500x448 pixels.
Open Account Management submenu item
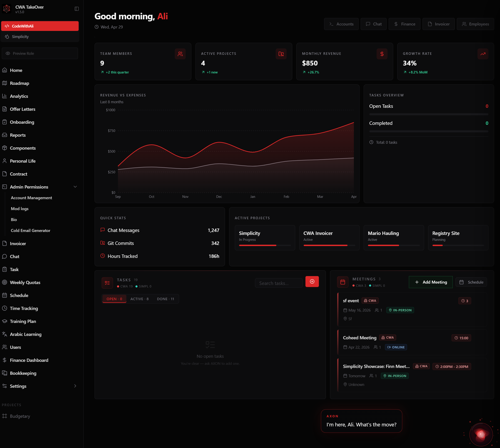tap(32, 198)
